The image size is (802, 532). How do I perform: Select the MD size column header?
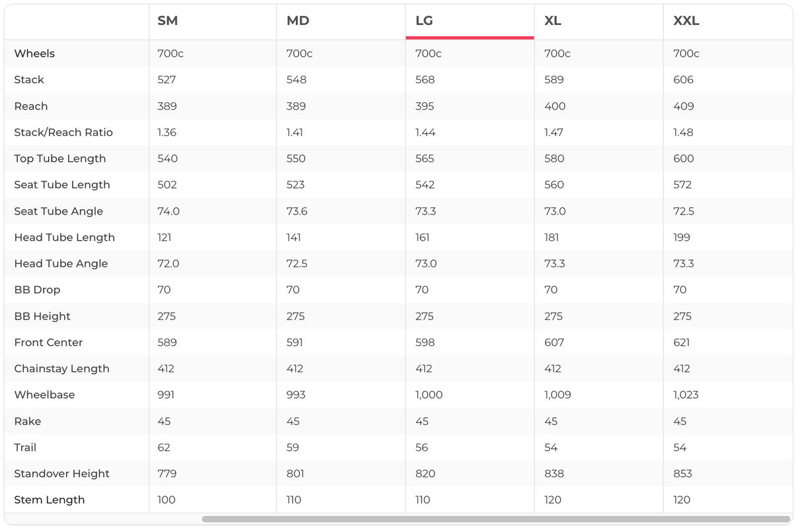298,21
